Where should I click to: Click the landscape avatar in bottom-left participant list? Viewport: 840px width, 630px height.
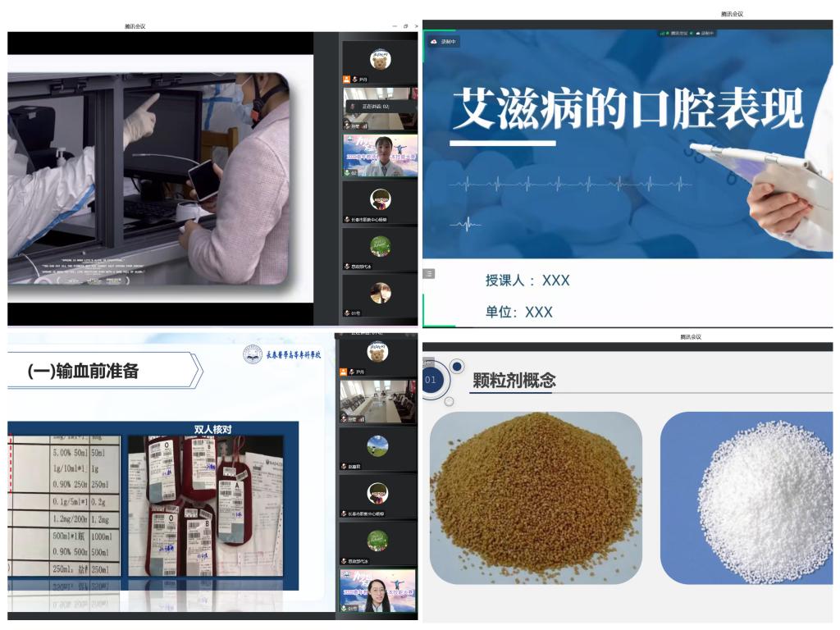pos(378,445)
